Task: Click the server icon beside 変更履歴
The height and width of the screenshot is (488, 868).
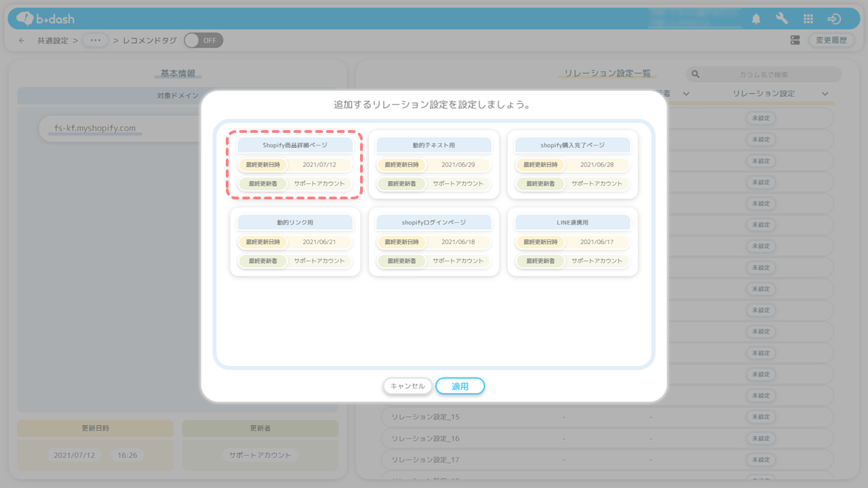Action: tap(795, 40)
